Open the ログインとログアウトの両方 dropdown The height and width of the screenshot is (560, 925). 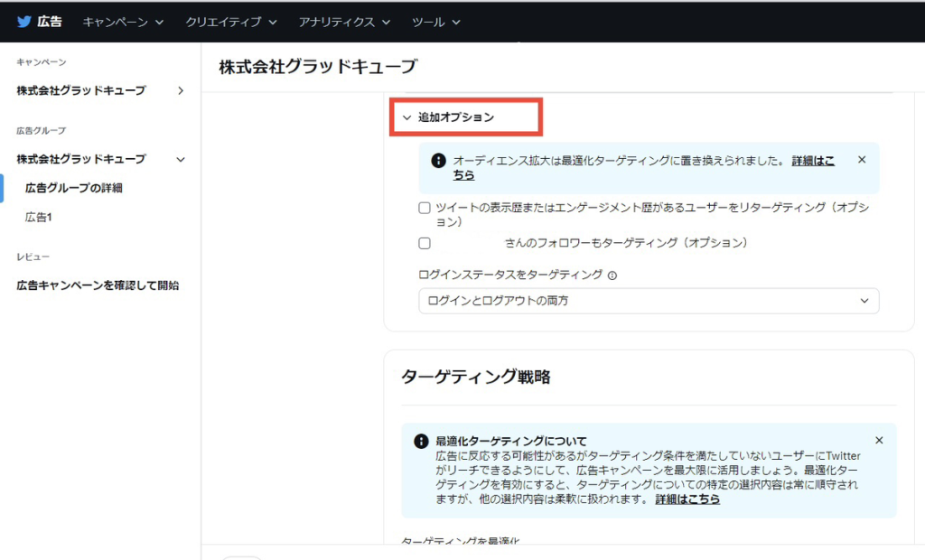(x=649, y=301)
